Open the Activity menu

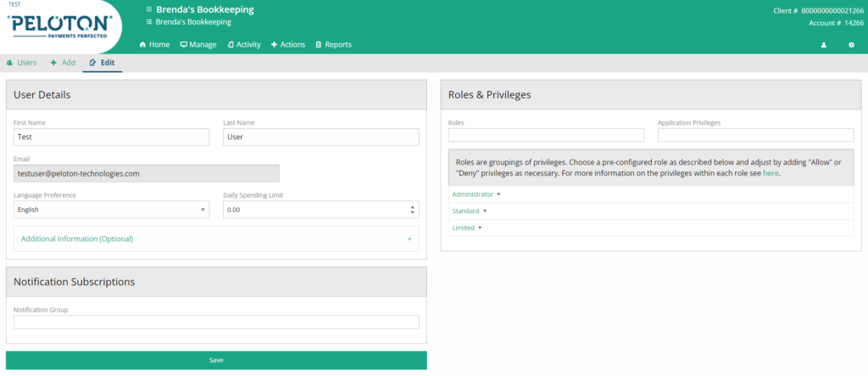(x=244, y=45)
